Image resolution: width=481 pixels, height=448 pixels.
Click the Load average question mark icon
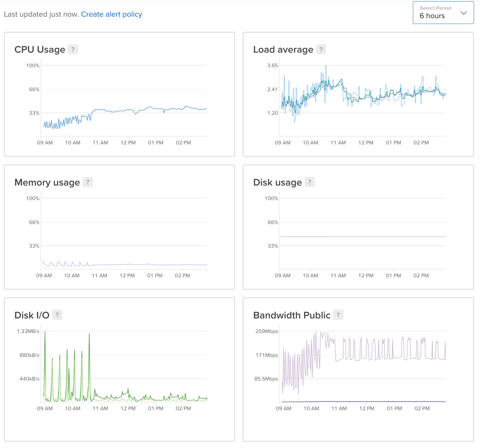click(x=321, y=49)
